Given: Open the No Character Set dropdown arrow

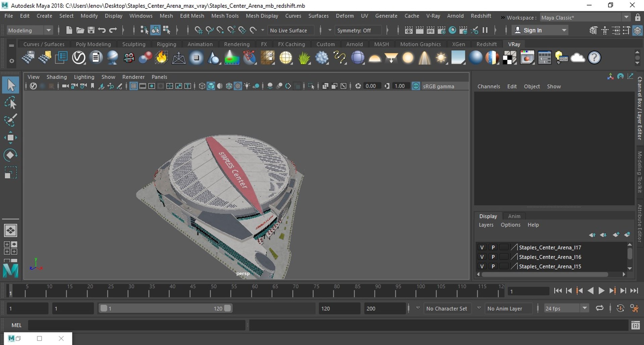Looking at the screenshot, I should click(x=418, y=308).
